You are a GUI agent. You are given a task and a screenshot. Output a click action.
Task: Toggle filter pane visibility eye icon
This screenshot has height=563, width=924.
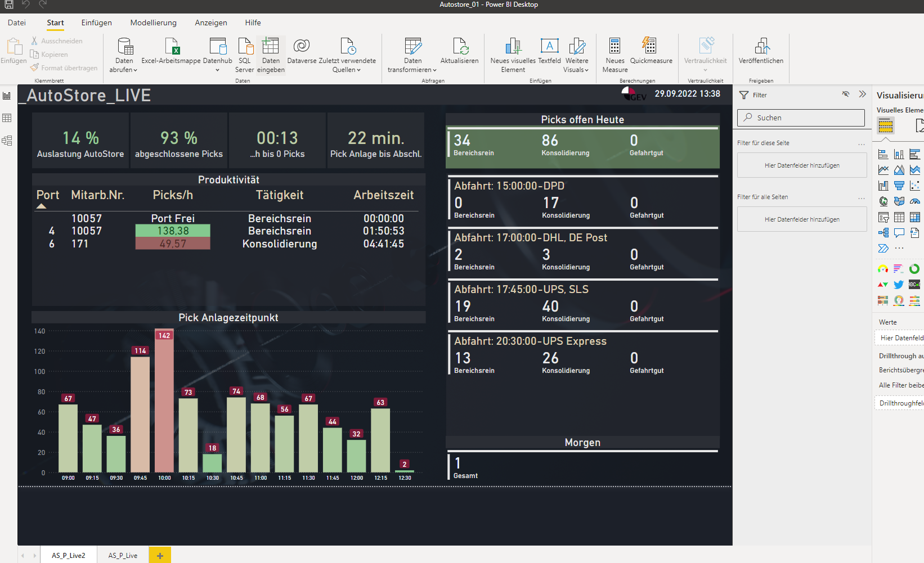click(x=845, y=94)
